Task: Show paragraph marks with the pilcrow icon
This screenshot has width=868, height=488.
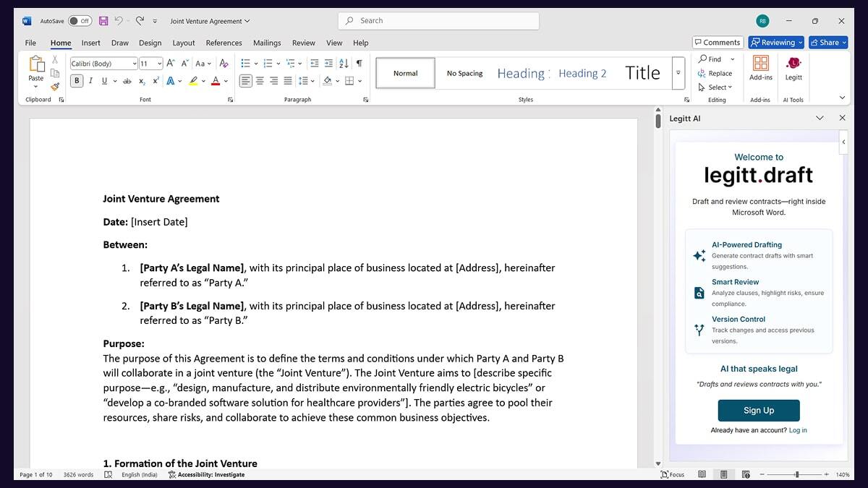Action: pyautogui.click(x=359, y=64)
